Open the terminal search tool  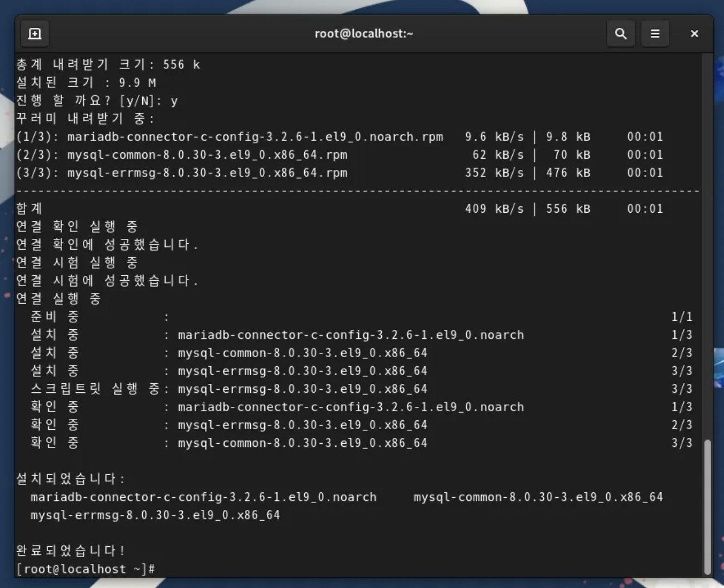pyautogui.click(x=620, y=34)
